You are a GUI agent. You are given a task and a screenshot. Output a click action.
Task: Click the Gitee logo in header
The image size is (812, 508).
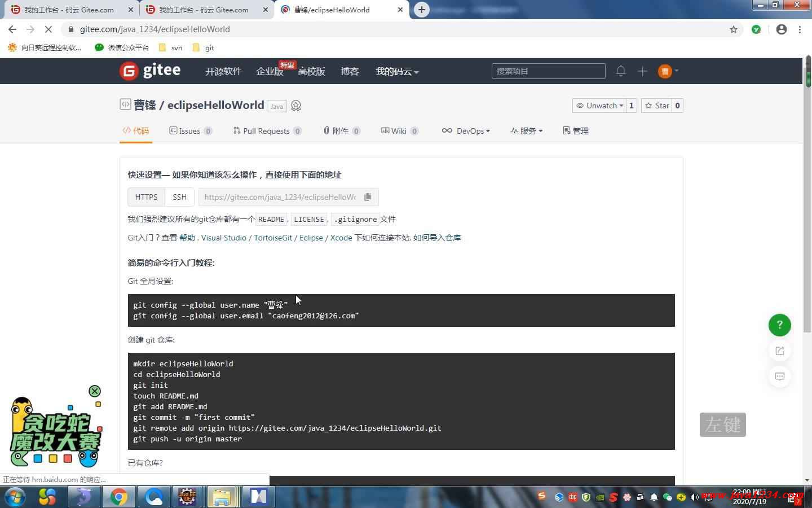pos(150,71)
